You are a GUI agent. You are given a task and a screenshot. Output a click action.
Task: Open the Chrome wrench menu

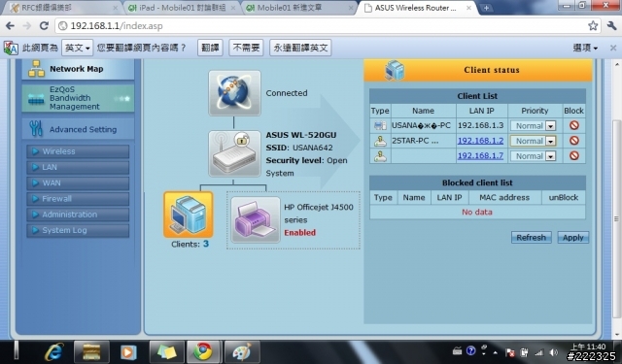(611, 26)
